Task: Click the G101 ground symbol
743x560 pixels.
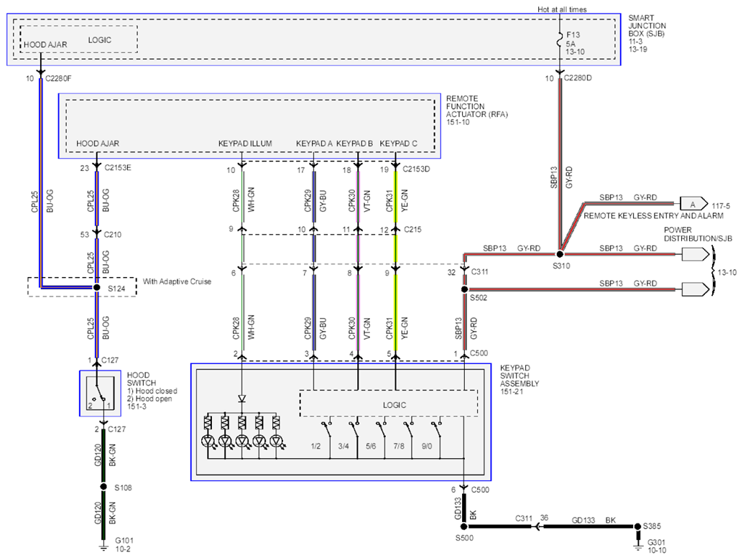Action: point(103,548)
